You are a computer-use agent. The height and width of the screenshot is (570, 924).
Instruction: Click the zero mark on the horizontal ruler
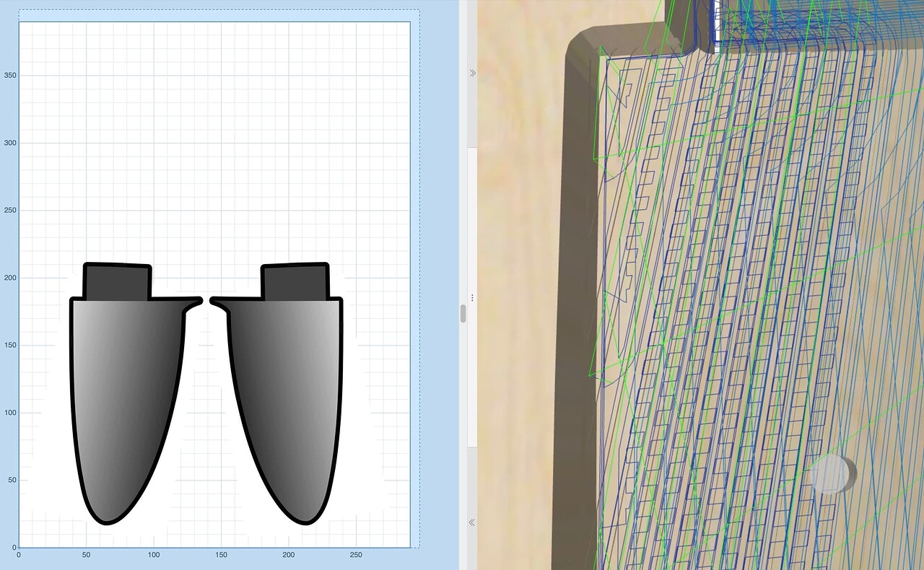pyautogui.click(x=19, y=556)
